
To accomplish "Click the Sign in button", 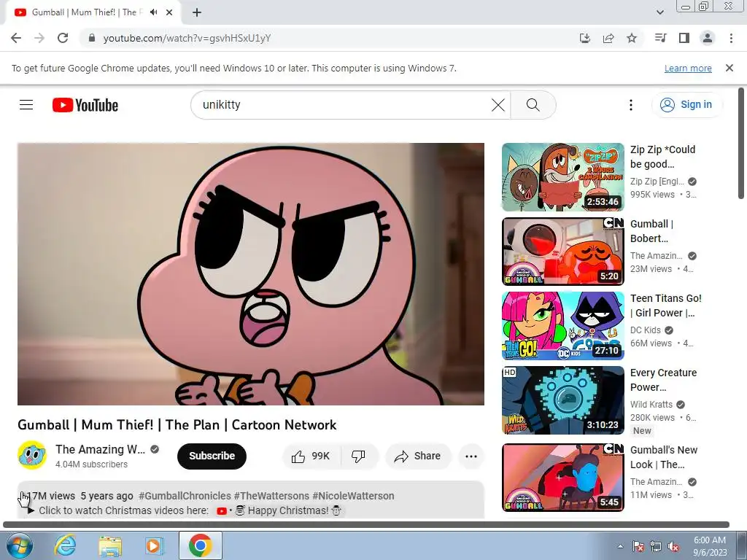I will pyautogui.click(x=686, y=105).
